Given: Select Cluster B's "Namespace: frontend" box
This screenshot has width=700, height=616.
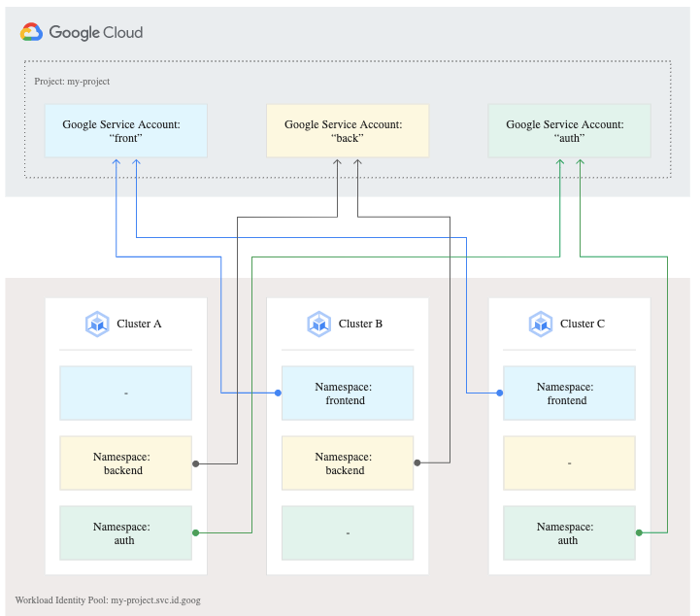Looking at the screenshot, I should tap(348, 394).
